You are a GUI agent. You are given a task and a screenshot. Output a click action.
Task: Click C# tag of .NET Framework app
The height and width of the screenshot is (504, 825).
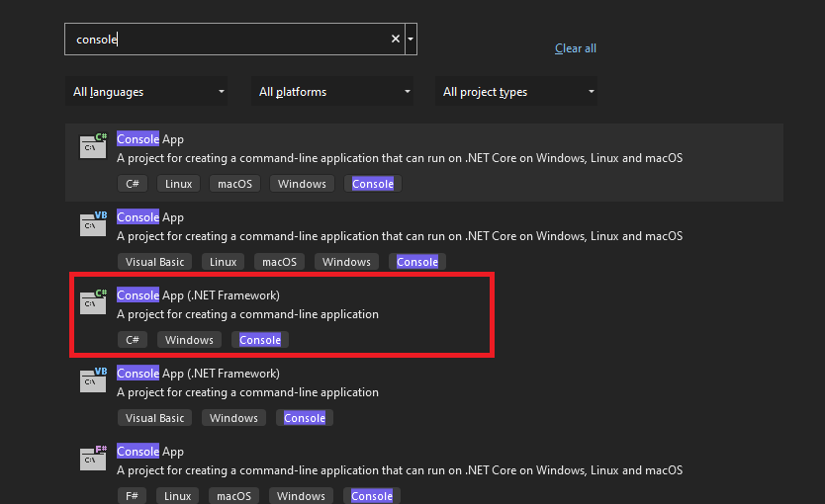133,340
